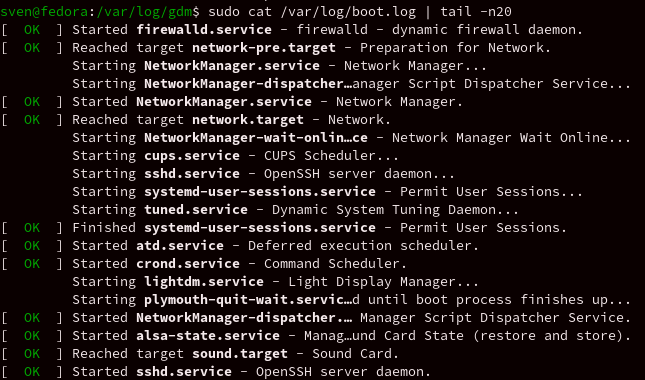Click the sudo cat command text in prompt
Image resolution: width=645 pixels, height=380 pixels.
(x=240, y=12)
